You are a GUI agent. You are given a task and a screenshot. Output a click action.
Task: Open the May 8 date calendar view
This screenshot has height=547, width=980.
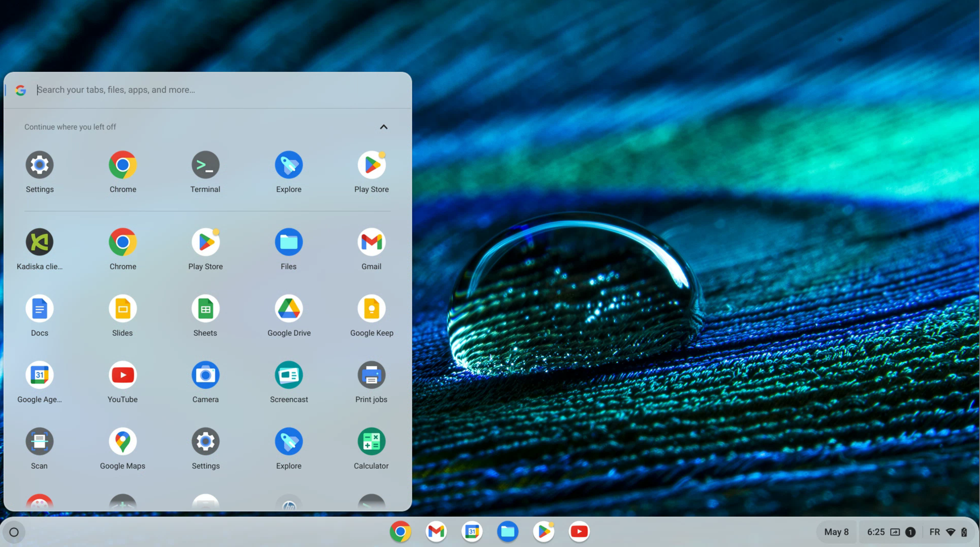[x=836, y=532]
